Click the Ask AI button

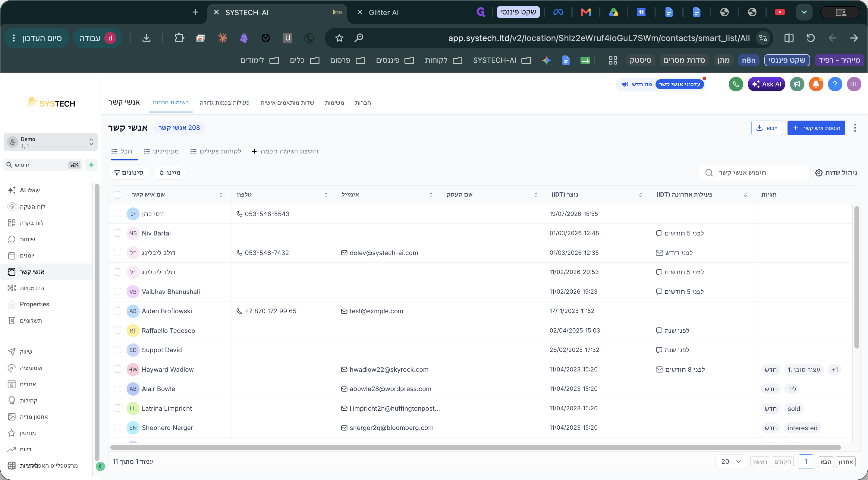[x=766, y=84]
